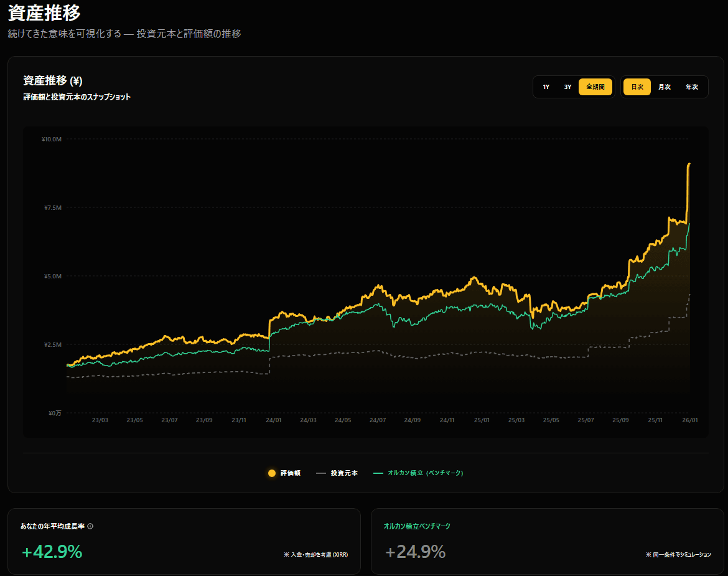The height and width of the screenshot is (576, 728).
Task: Change the chart to 年次 view
Action: point(692,87)
